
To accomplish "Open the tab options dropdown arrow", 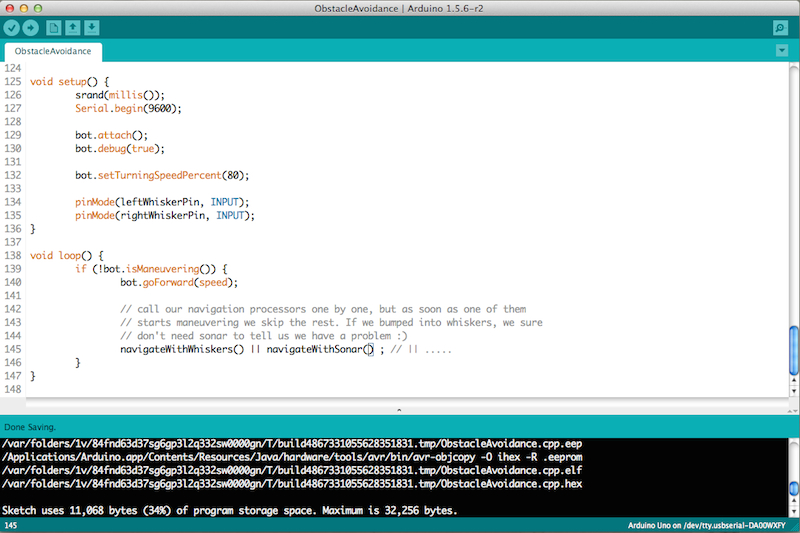I will (x=781, y=50).
